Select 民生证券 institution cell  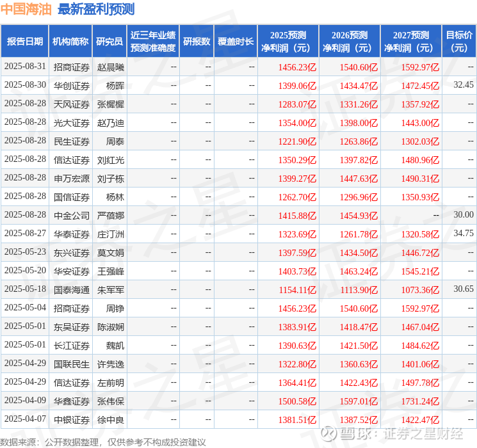click(x=72, y=141)
